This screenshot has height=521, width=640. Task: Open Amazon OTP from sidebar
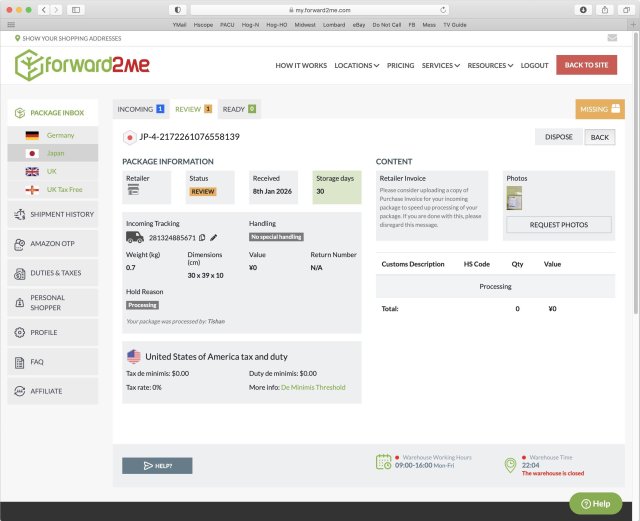[x=22, y=243]
